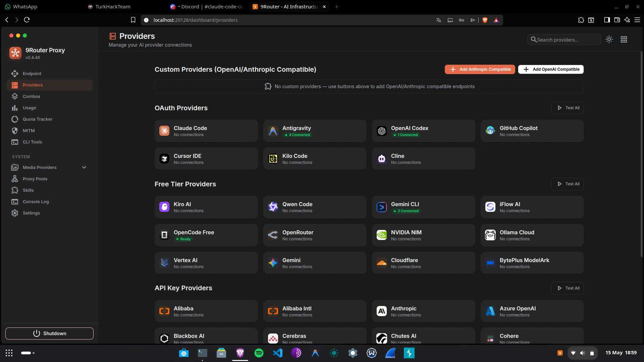Go to Usage in the sidebar
Image resolution: width=644 pixels, height=362 pixels.
pyautogui.click(x=49, y=108)
